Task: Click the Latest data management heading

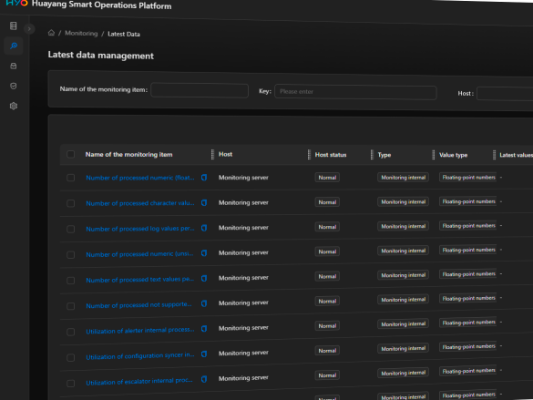Action: tap(101, 55)
